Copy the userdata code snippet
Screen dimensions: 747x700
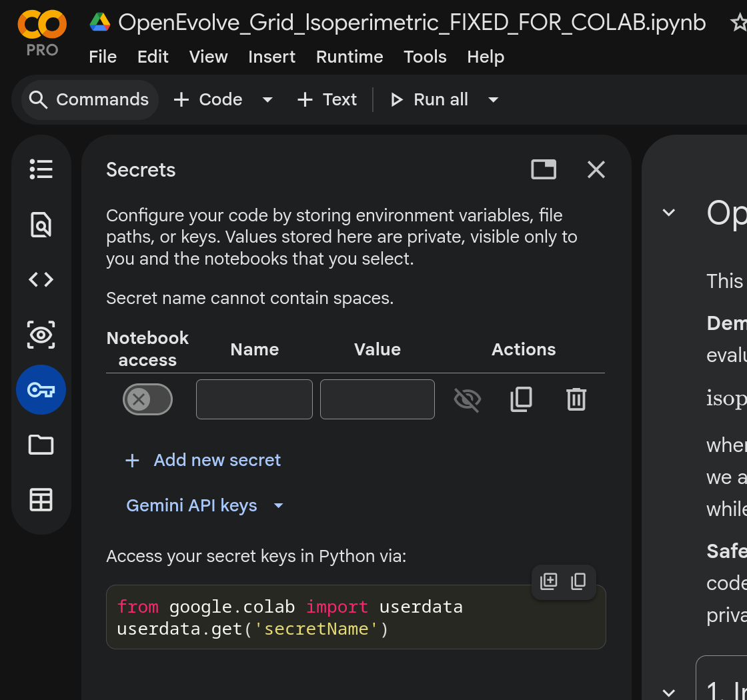[578, 581]
